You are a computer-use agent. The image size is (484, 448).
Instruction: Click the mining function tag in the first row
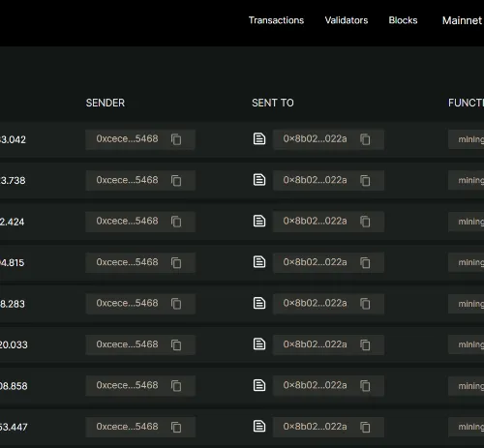[x=467, y=139]
